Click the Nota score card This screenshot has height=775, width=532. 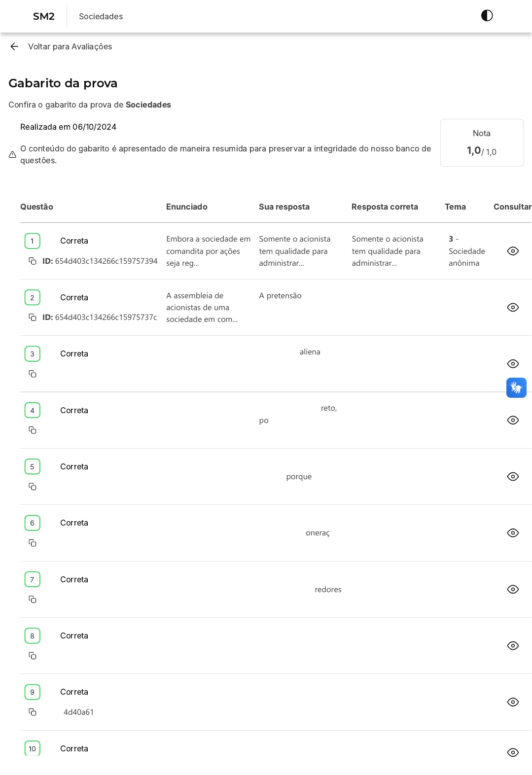(x=482, y=143)
